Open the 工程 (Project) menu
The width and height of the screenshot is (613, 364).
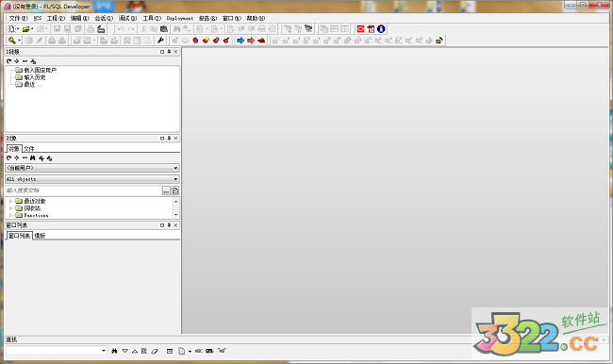tap(56, 18)
